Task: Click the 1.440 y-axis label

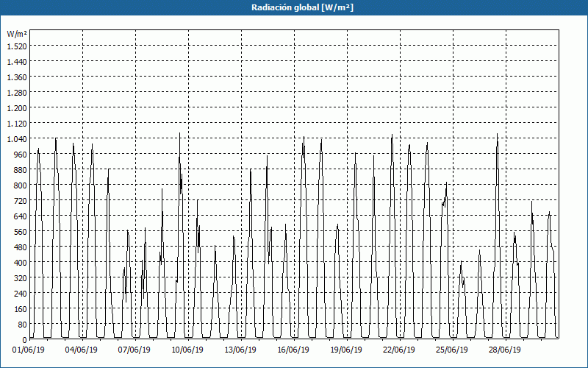Action: click(x=17, y=62)
